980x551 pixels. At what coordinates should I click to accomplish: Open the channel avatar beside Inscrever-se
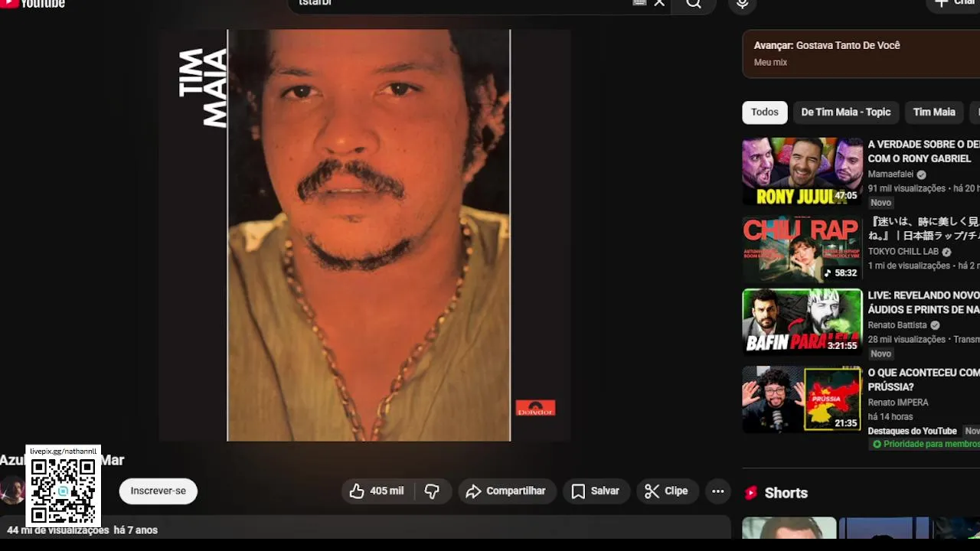point(11,491)
